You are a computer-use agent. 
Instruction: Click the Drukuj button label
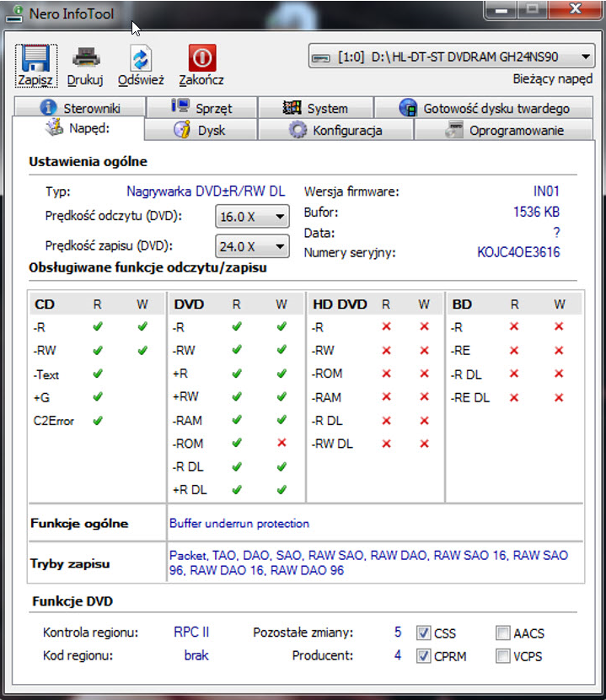coord(85,80)
